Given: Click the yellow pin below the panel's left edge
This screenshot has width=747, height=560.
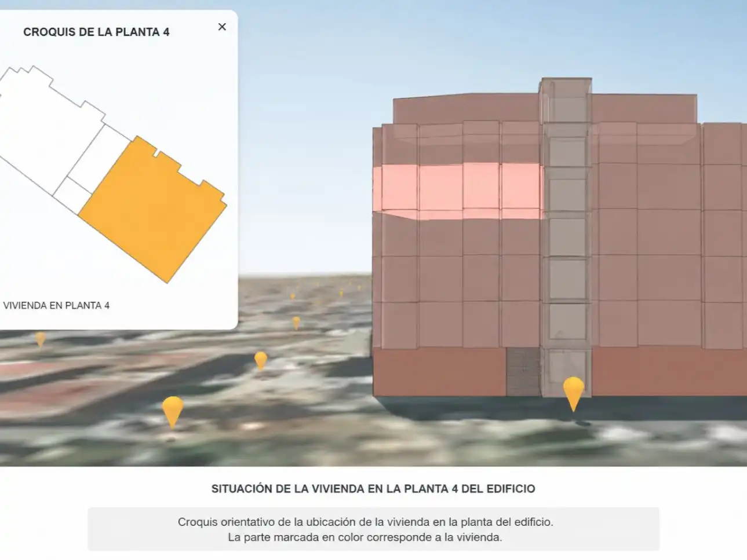Looking at the screenshot, I should tap(40, 339).
